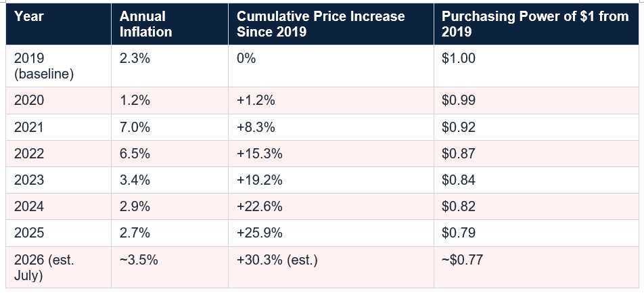644x293 pixels.
Task: Select the +25.9% cumulative increase cell
Action: pyautogui.click(x=331, y=233)
